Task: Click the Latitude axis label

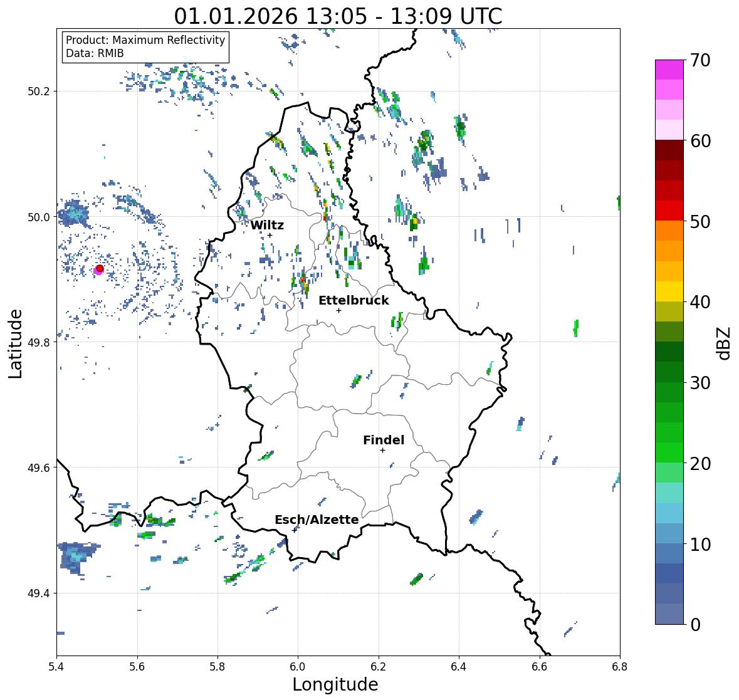Action: pos(16,343)
